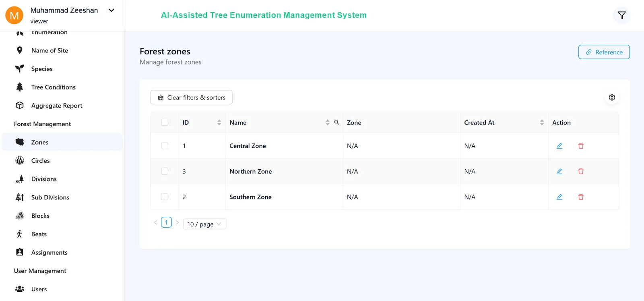Open Beats menu item
Viewport: 644px width, 301px height.
pyautogui.click(x=62, y=234)
